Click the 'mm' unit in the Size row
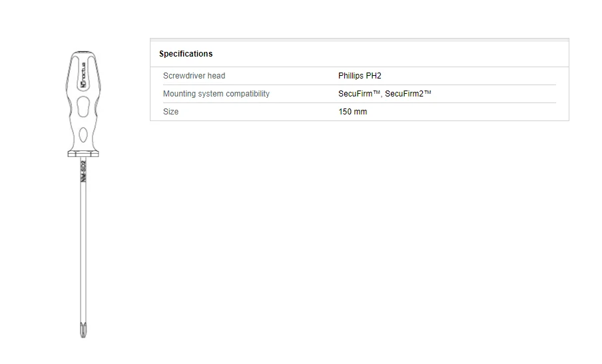 point(360,112)
